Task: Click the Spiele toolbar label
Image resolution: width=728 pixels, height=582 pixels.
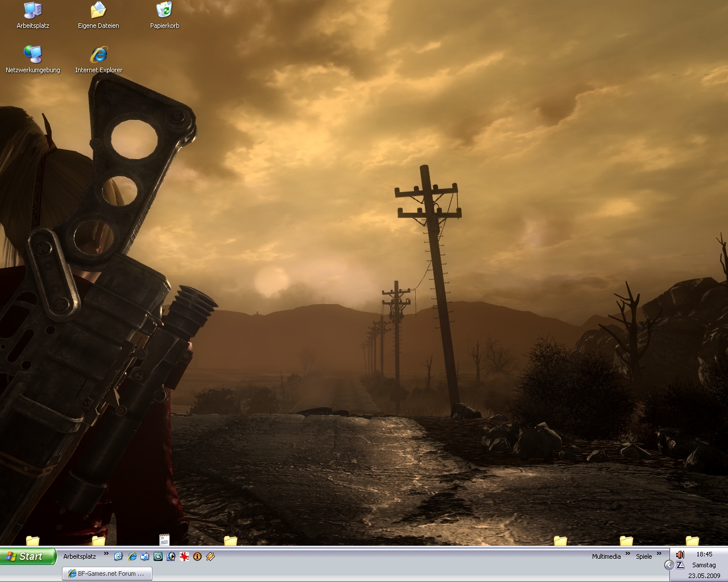Action: [644, 556]
